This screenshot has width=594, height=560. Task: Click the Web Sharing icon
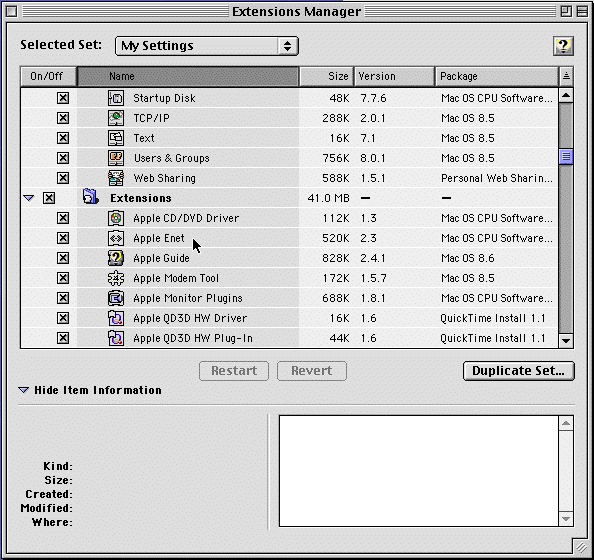(x=116, y=178)
